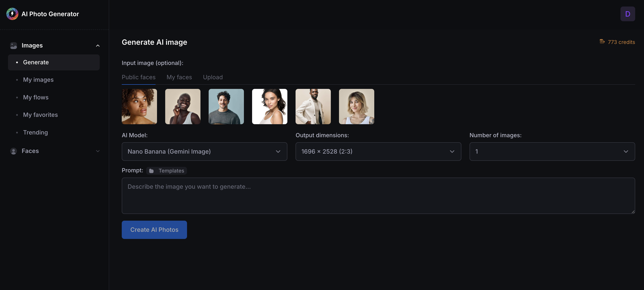644x290 pixels.
Task: Click the Templates folder icon
Action: point(151,171)
